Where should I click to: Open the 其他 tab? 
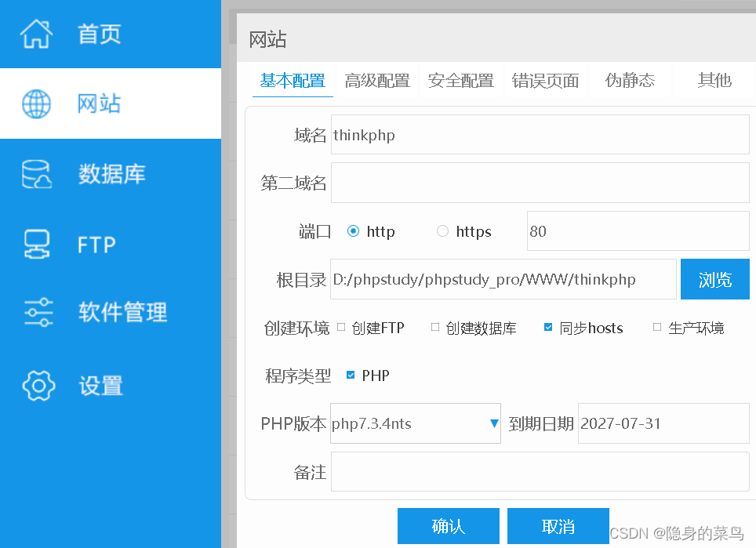click(x=714, y=81)
